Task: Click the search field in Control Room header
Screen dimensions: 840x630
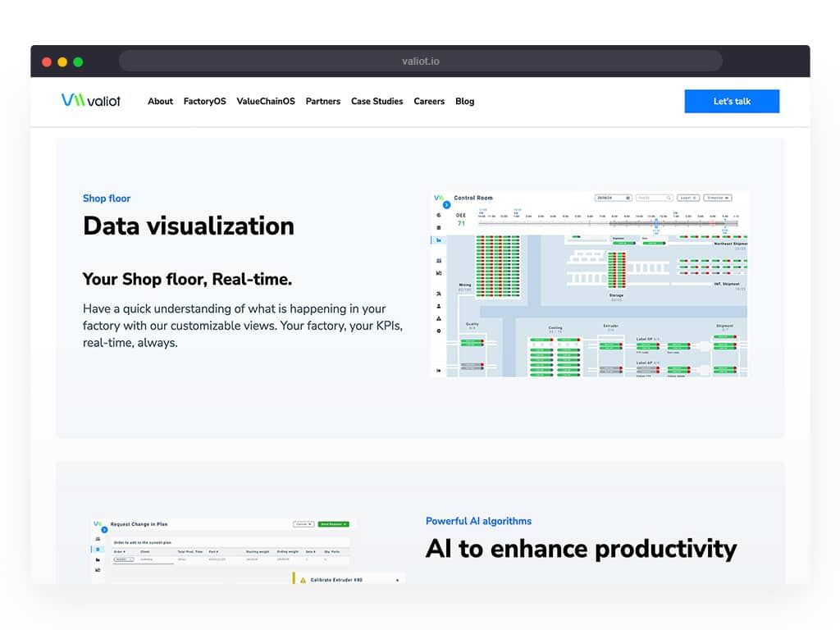Action: [654, 198]
